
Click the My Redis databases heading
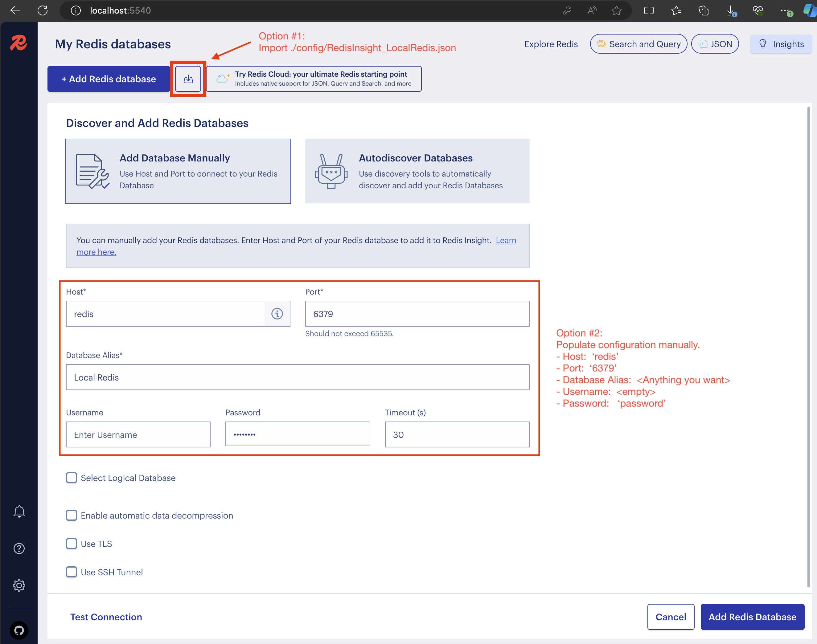[113, 44]
